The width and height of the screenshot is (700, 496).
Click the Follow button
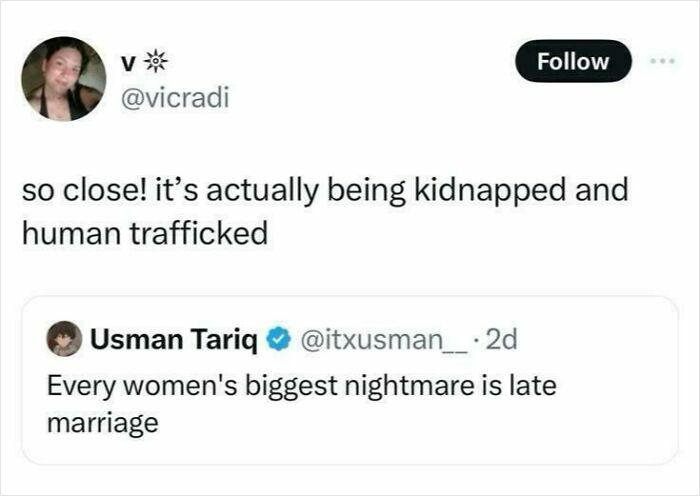[x=573, y=61]
